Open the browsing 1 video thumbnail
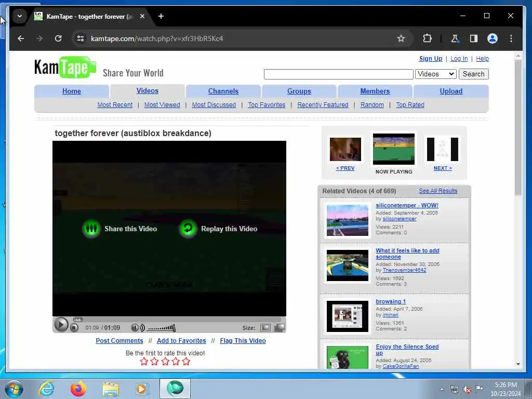This screenshot has width=532, height=399. coord(347,316)
